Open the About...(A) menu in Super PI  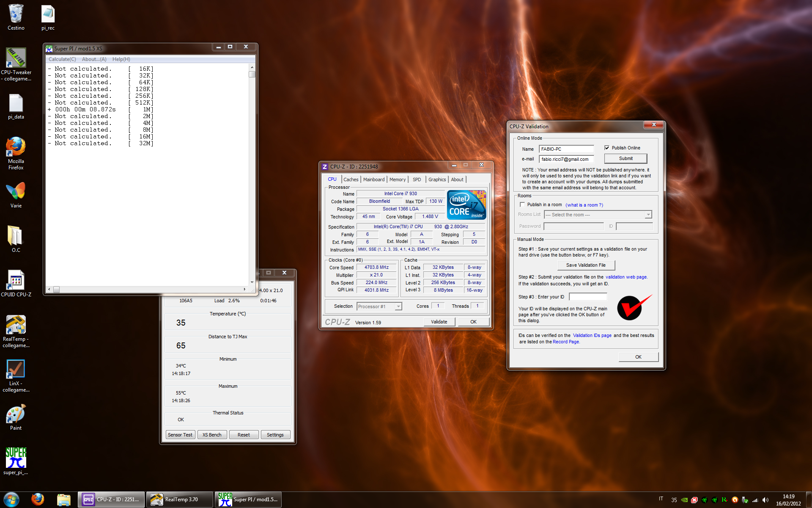pyautogui.click(x=94, y=59)
